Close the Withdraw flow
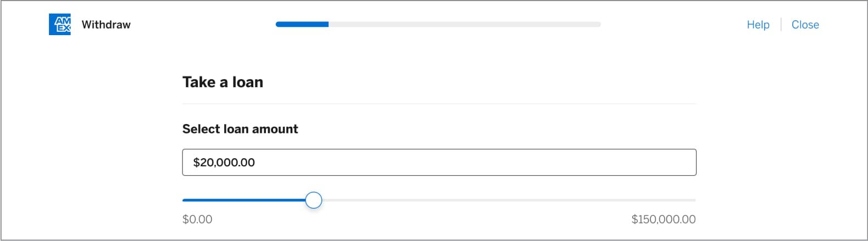This screenshot has width=868, height=241. (x=805, y=25)
